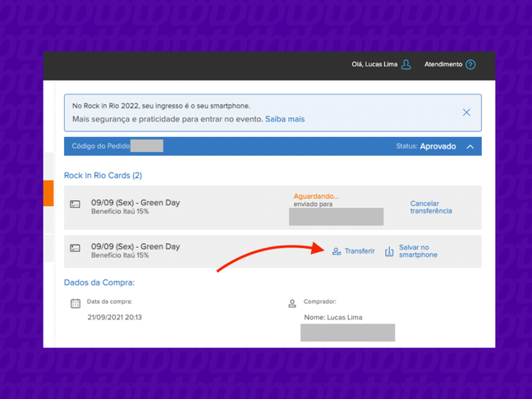Open the Atendimento help question-mark icon

(x=470, y=65)
